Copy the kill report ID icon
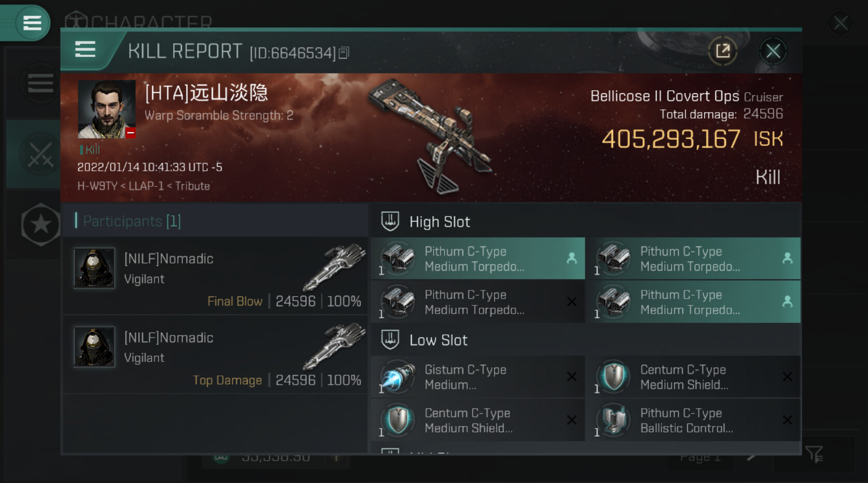Image resolution: width=868 pixels, height=483 pixels. click(x=344, y=53)
